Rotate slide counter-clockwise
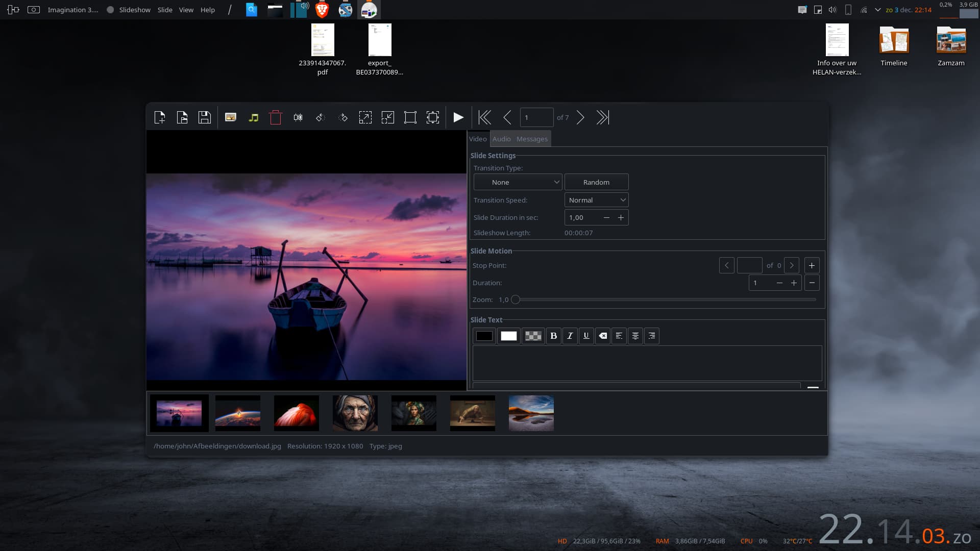Viewport: 980px width, 551px height. point(321,117)
